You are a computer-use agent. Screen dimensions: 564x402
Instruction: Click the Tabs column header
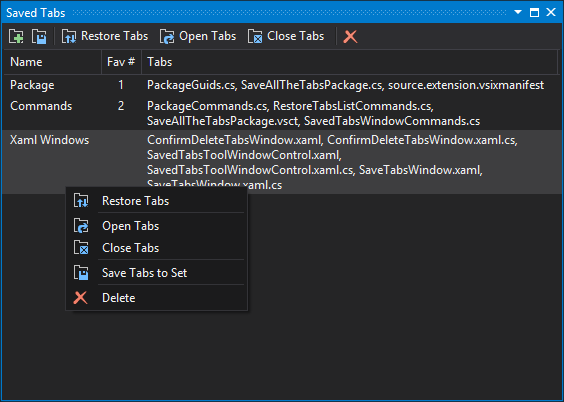pyautogui.click(x=350, y=62)
